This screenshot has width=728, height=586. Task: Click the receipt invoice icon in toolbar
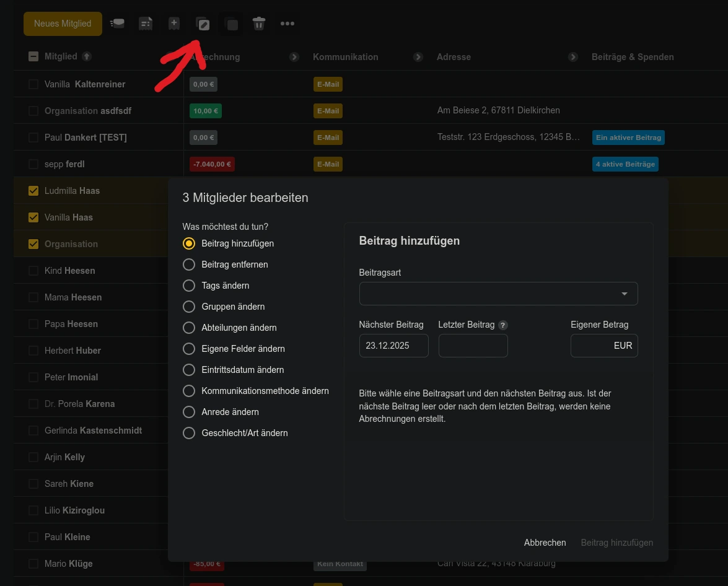coord(146,24)
